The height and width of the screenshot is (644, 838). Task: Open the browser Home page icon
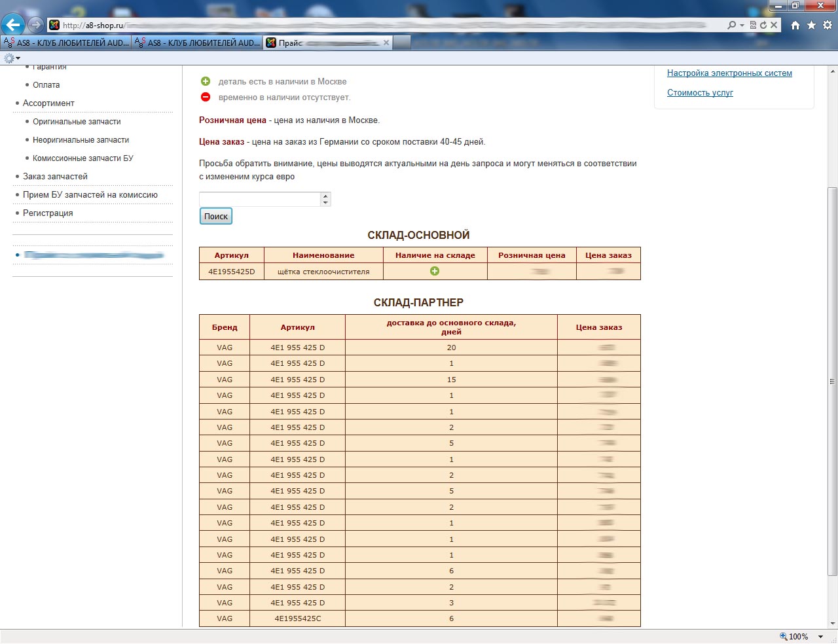795,25
